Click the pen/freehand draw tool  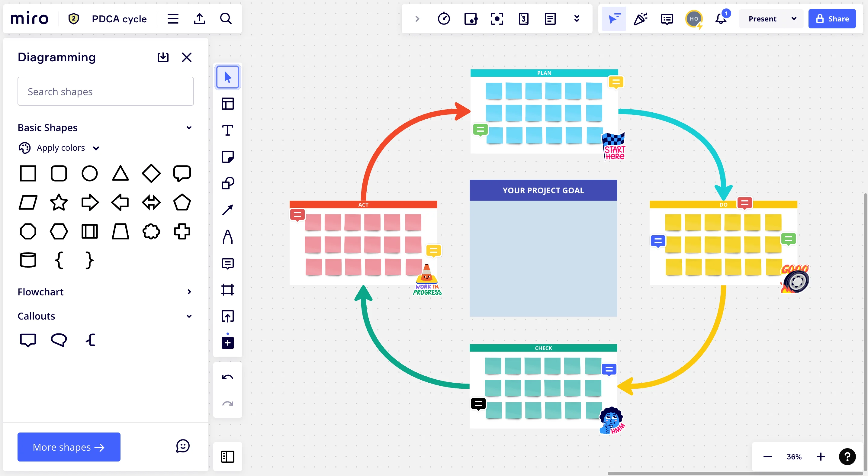(228, 236)
